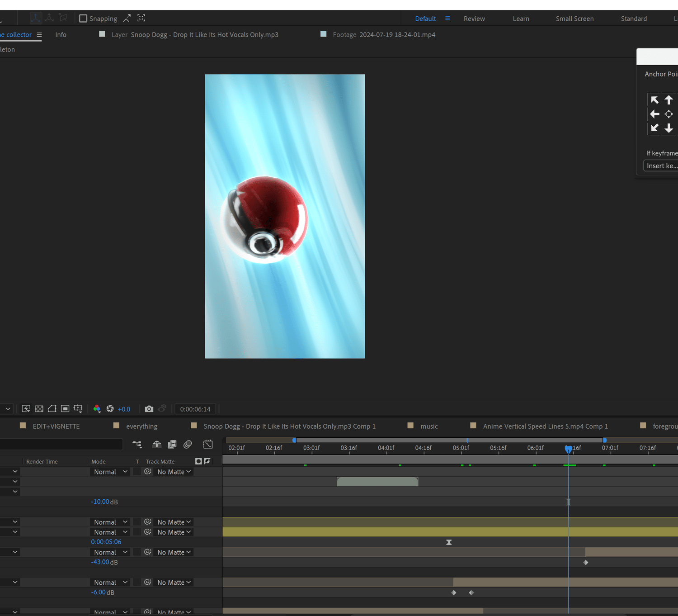Open the Graph Editor icon
This screenshot has height=616, width=678.
(x=208, y=444)
